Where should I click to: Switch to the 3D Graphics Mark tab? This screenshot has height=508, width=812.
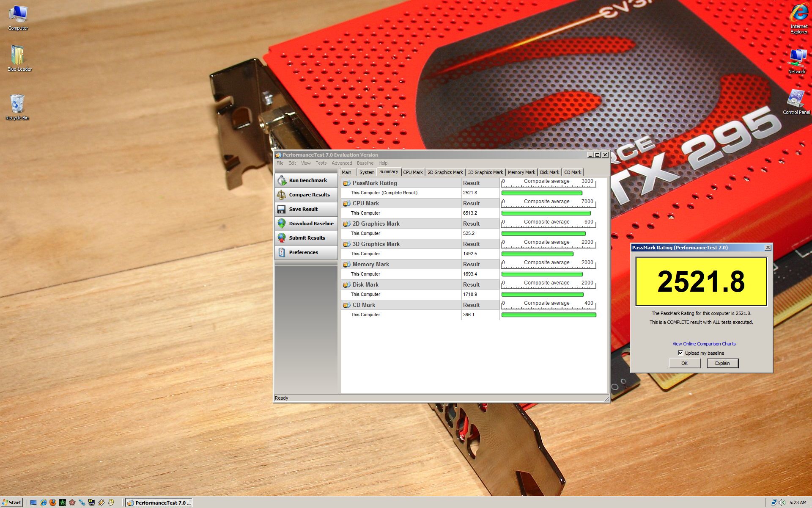(x=485, y=172)
